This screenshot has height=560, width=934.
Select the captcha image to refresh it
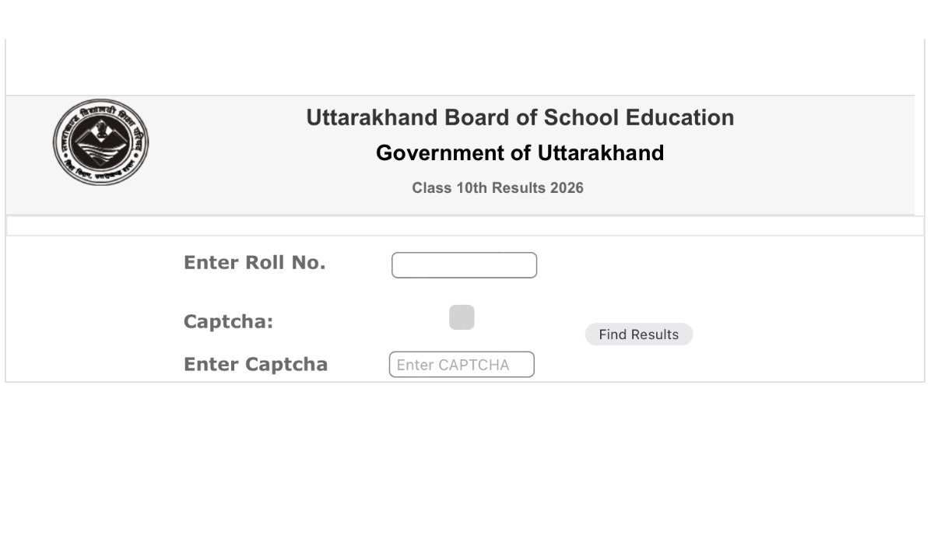(x=462, y=317)
